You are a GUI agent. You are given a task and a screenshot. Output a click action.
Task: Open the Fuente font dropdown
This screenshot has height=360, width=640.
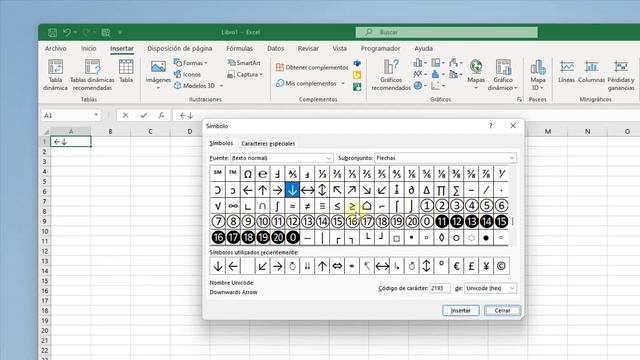click(282, 158)
